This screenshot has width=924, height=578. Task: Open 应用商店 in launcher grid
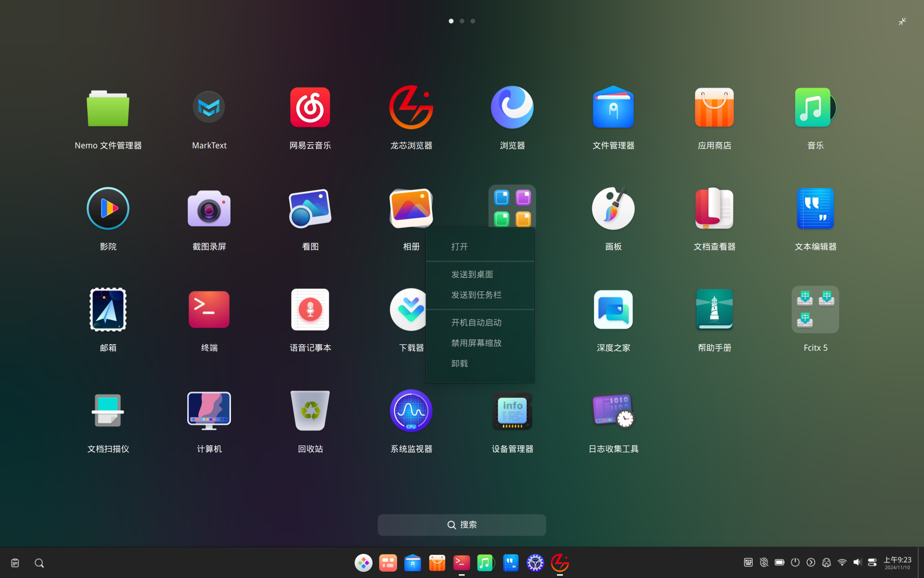tap(714, 108)
